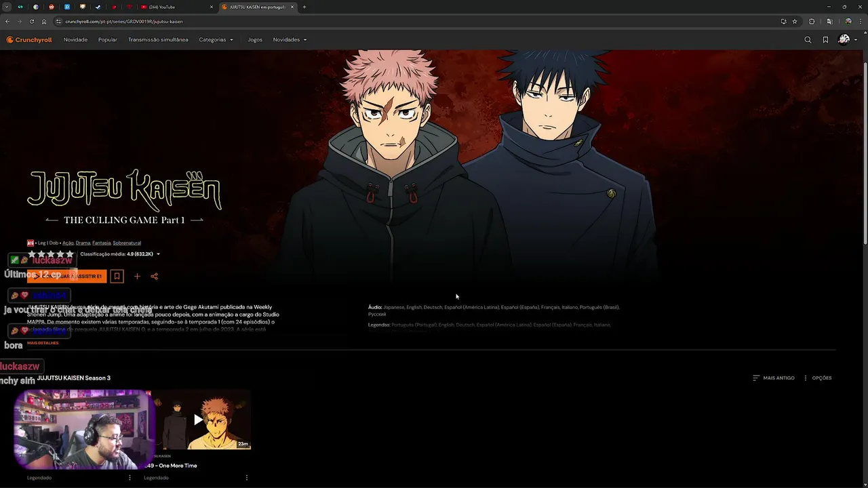
Task: Open the profile avatar menu
Action: coord(847,40)
